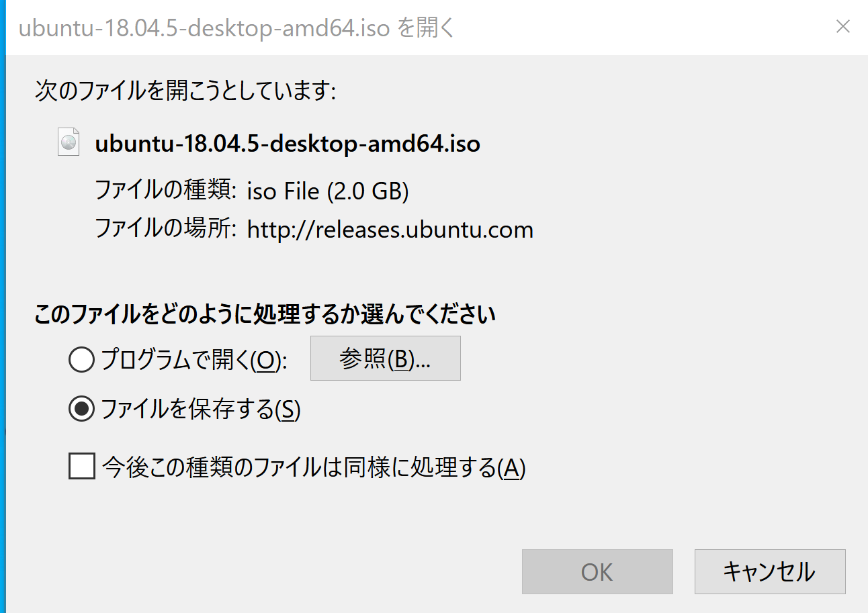Viewport: 868px width, 613px height.
Task: Select the ファイルを保存する radio circle
Action: click(x=81, y=409)
